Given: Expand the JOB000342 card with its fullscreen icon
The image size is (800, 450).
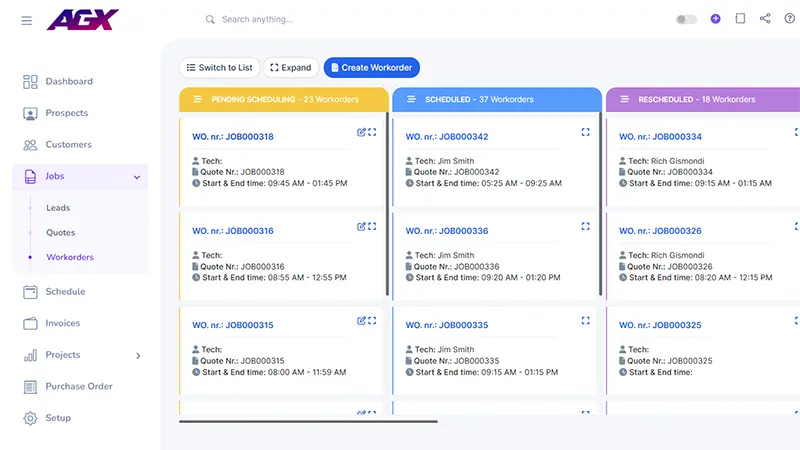Looking at the screenshot, I should point(586,132).
